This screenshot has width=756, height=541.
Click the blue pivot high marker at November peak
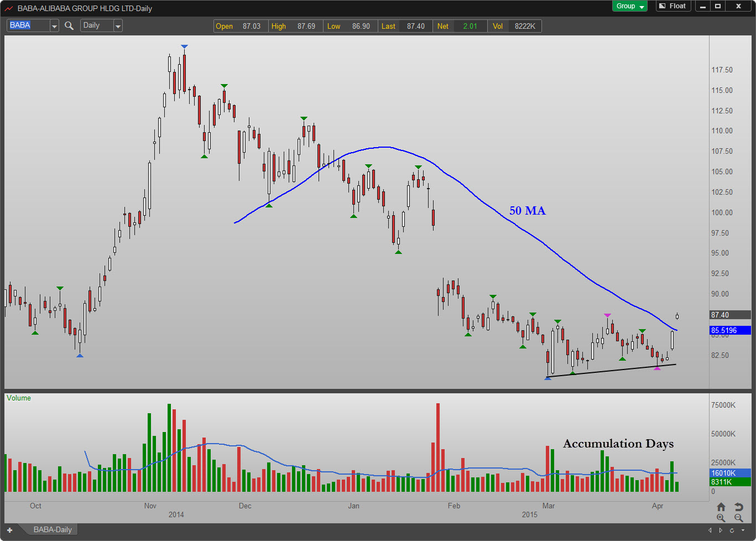(184, 46)
